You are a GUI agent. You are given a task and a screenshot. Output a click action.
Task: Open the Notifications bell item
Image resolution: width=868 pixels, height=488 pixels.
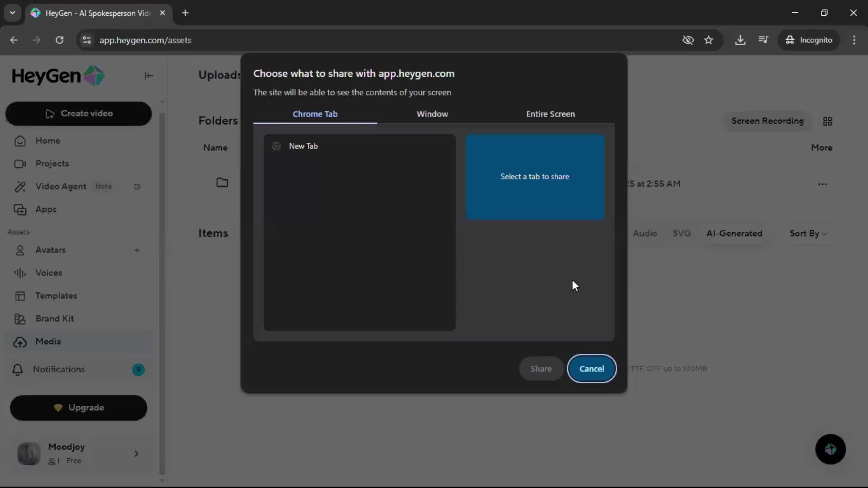click(59, 369)
